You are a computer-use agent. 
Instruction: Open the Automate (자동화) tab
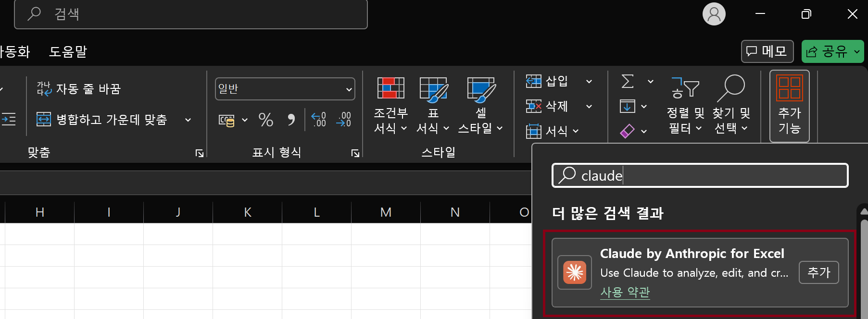point(15,51)
